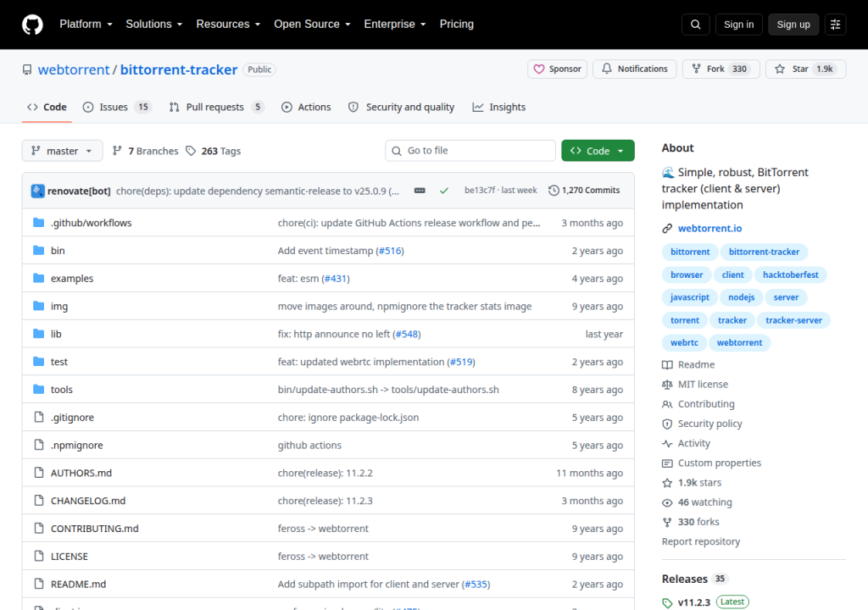The image size is (868, 610).
Task: Select the Code tab
Action: coord(47,107)
